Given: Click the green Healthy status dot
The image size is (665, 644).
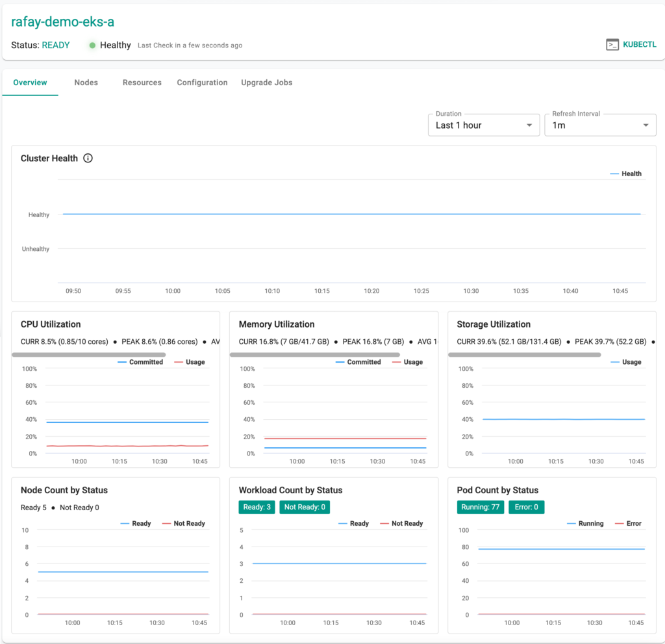Looking at the screenshot, I should point(92,45).
